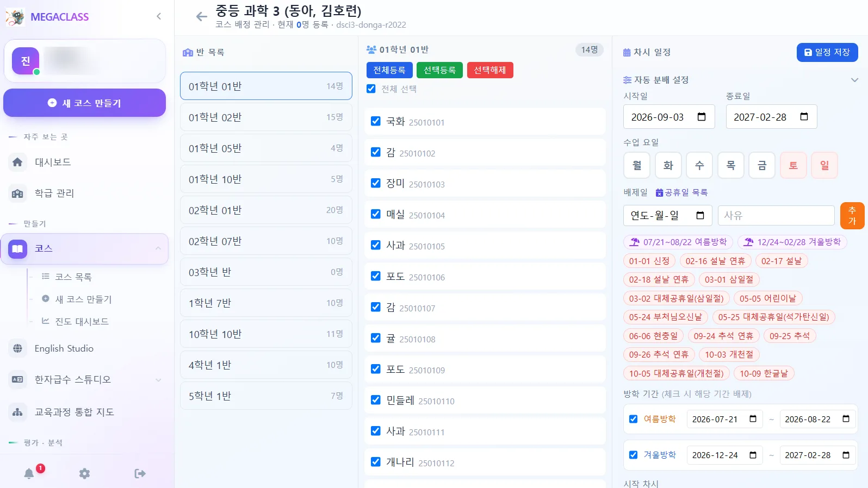Open 새 코스 만들기 submenu item
This screenshot has height=488, width=868.
click(x=83, y=299)
